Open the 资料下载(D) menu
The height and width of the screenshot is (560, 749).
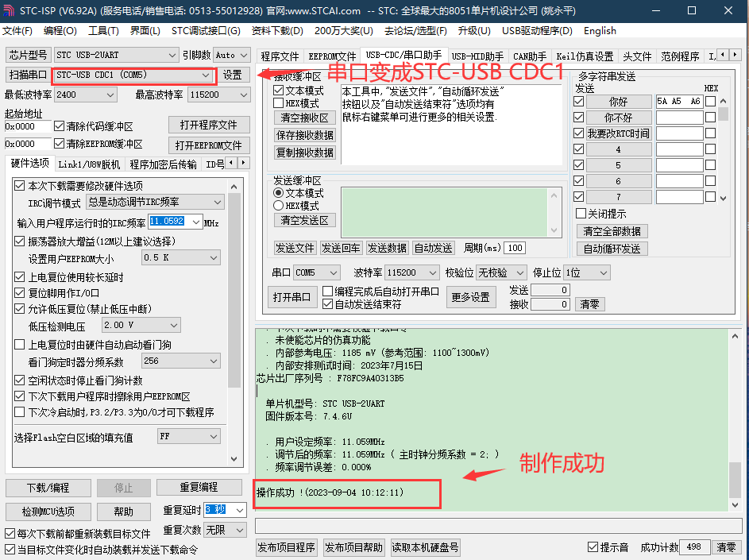click(277, 31)
